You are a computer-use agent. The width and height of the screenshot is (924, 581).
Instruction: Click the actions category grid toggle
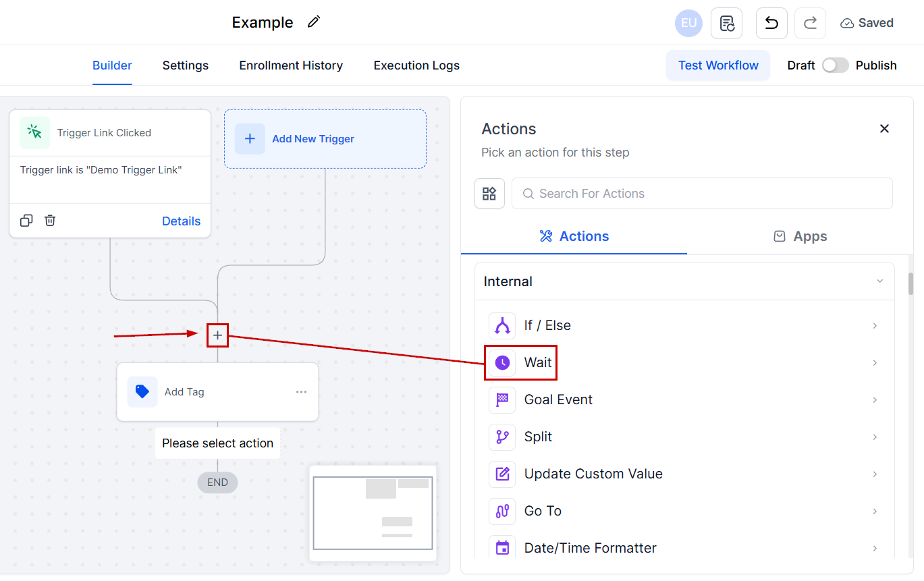(x=489, y=193)
